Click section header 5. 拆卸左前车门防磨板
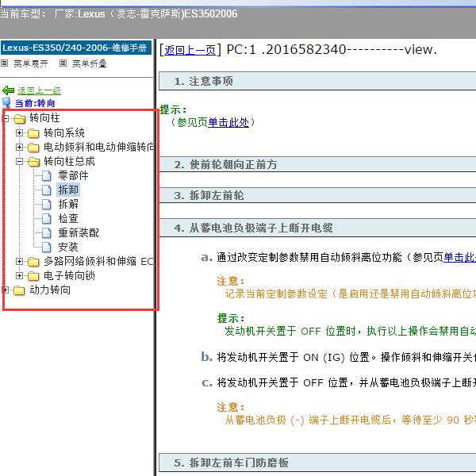The height and width of the screenshot is (476, 476). pyautogui.click(x=317, y=463)
